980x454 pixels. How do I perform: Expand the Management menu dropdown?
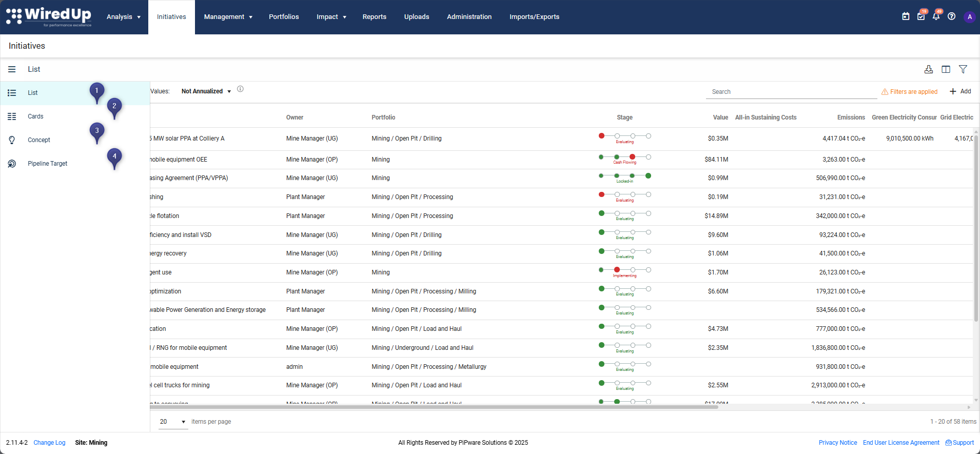coord(228,17)
